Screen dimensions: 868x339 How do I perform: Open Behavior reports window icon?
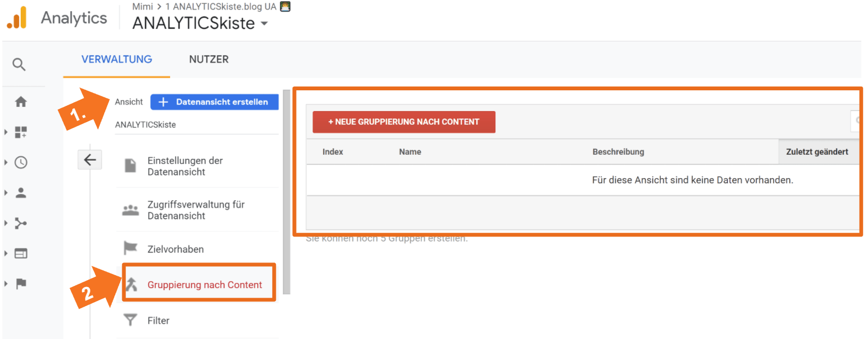point(21,253)
